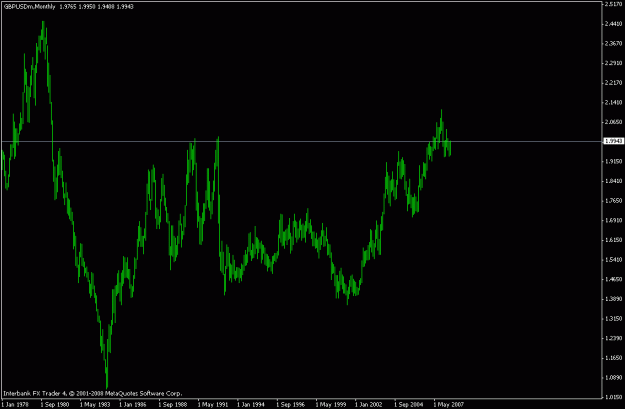Click the 1.6910 price scale label

click(613, 220)
